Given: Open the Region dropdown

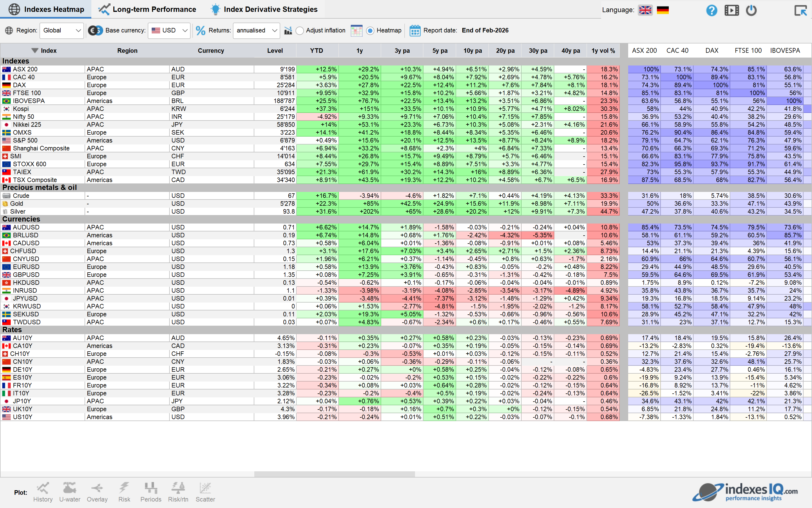Looking at the screenshot, I should pos(62,30).
